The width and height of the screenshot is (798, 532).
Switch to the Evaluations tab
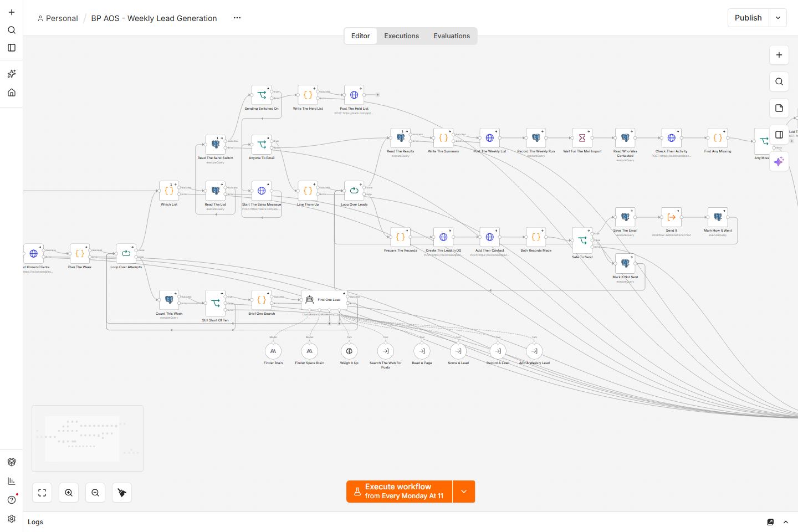[x=452, y=36]
